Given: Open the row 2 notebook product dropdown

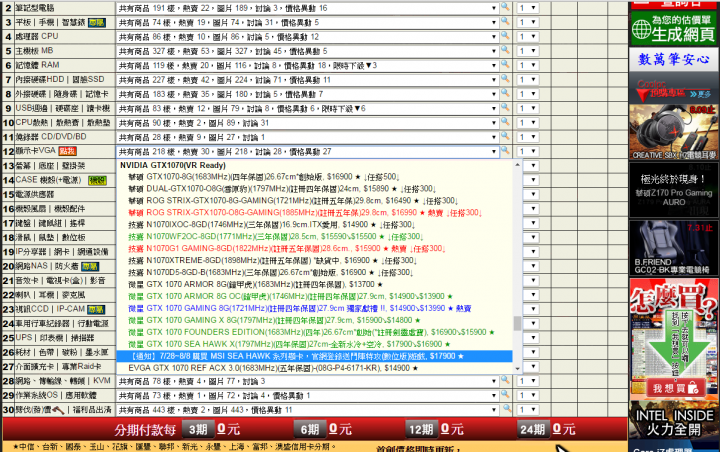Looking at the screenshot, I should click(307, 8).
